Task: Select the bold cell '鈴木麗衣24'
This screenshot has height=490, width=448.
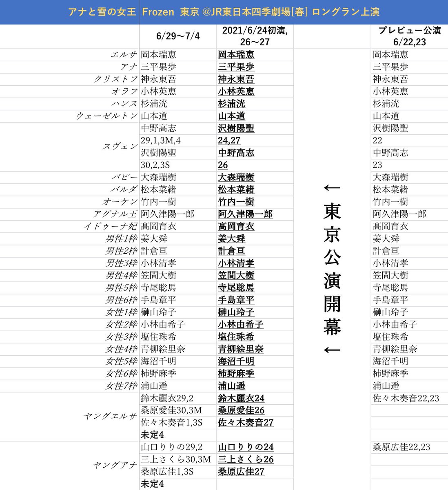Action: [255, 398]
